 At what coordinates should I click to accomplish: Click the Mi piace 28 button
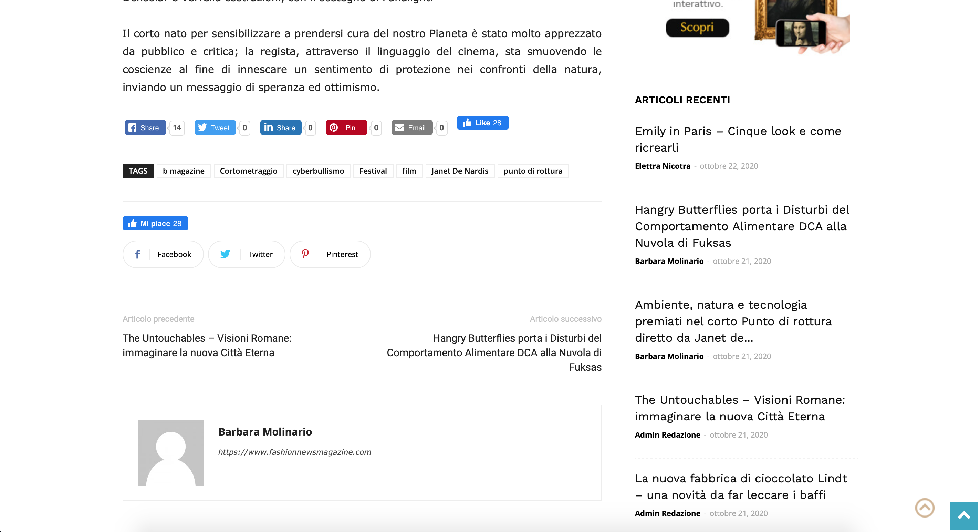tap(155, 223)
